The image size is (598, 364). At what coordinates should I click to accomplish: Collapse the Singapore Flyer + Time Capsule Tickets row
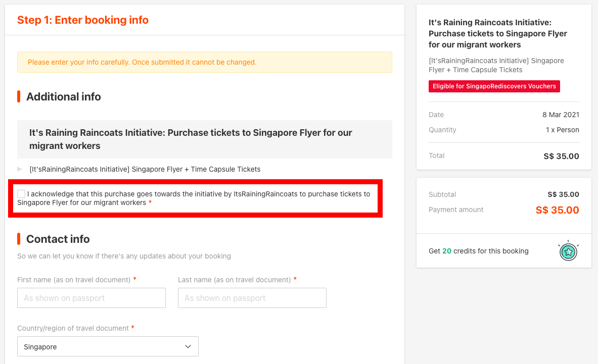pyautogui.click(x=19, y=169)
